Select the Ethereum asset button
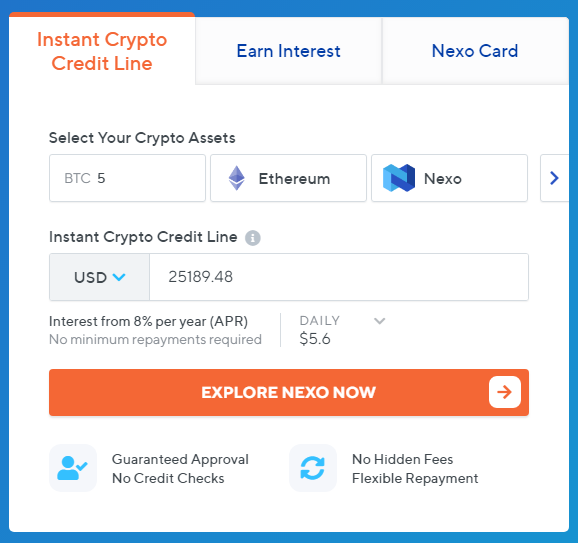The image size is (578, 543). click(288, 178)
